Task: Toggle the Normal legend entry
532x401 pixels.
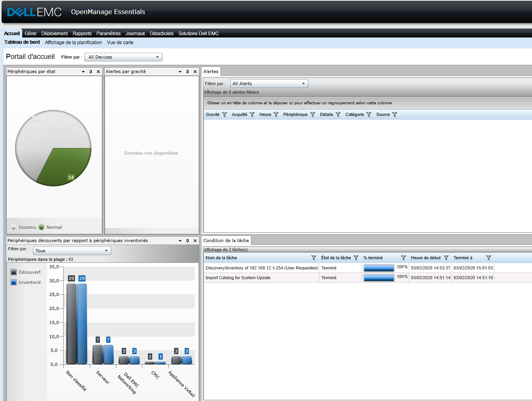Action: pyautogui.click(x=50, y=227)
